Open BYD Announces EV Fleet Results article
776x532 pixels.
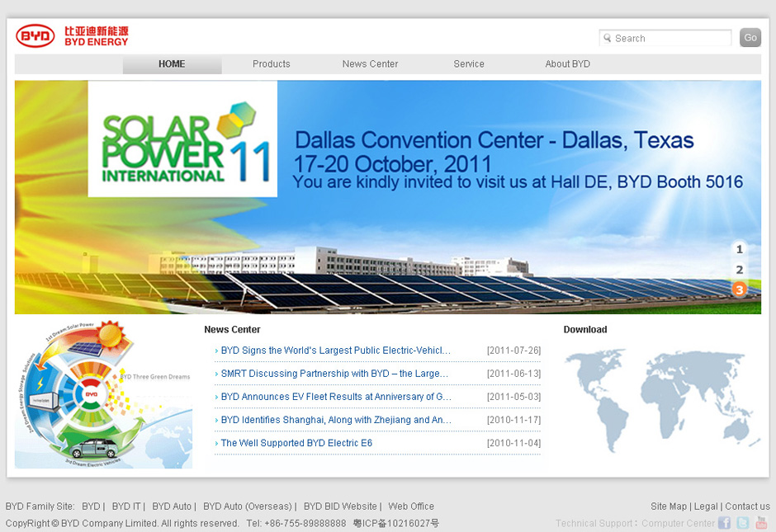tap(336, 397)
